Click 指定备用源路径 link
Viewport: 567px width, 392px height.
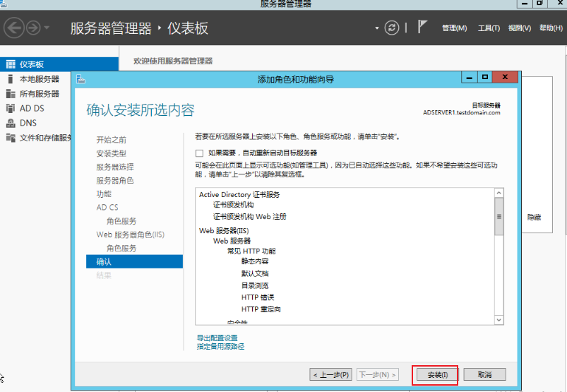(x=220, y=346)
